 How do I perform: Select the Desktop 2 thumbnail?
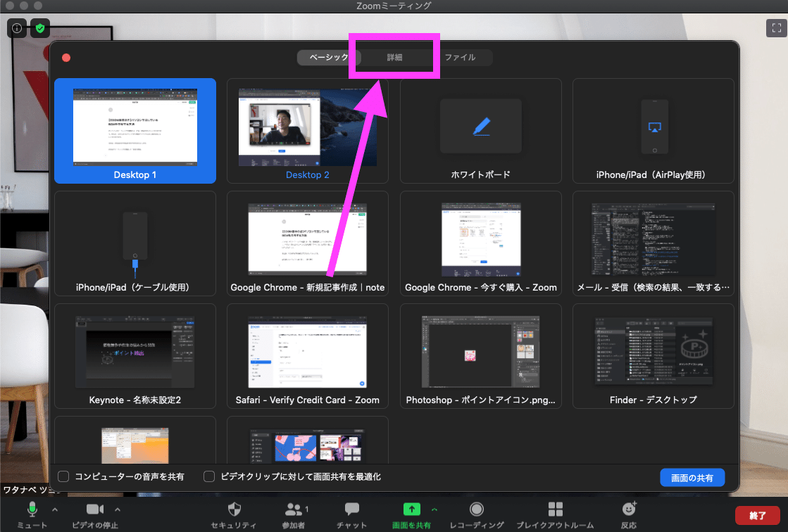pos(308,131)
